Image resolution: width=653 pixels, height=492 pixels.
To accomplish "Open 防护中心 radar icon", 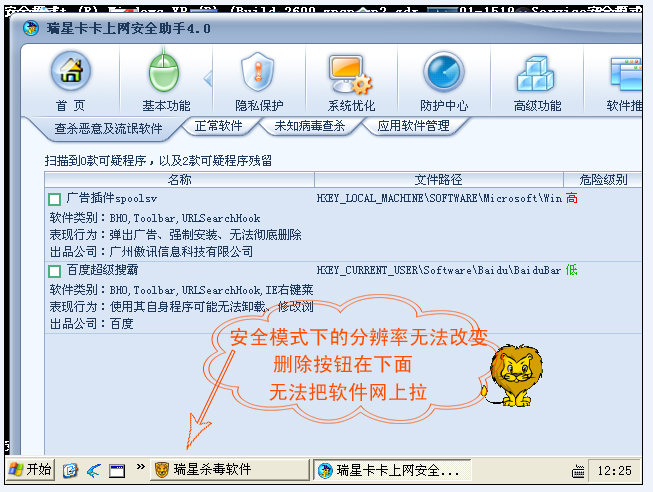I will click(x=444, y=72).
